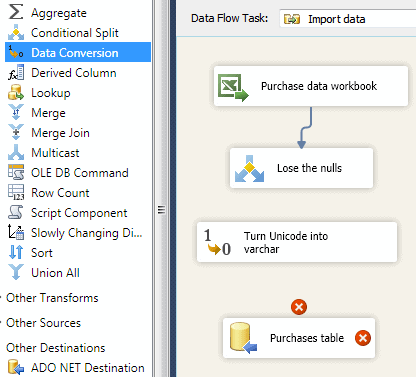Select Conditional Split in the toolbox

point(75,33)
